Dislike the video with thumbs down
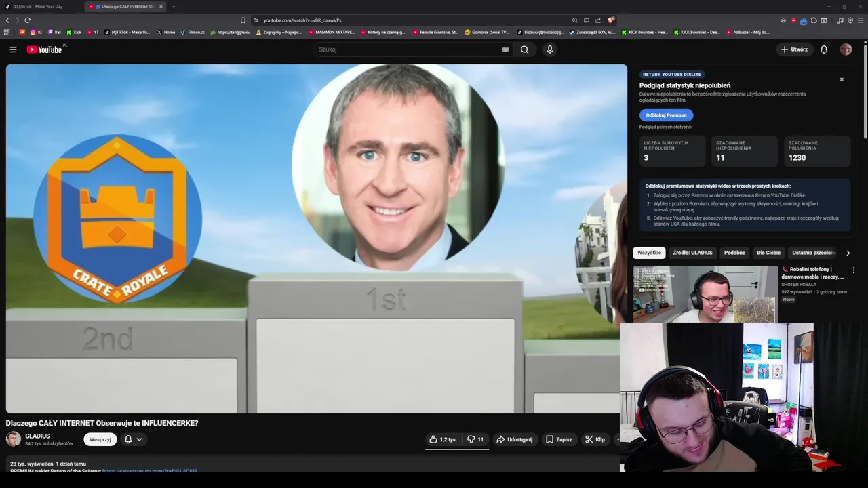 [475, 439]
